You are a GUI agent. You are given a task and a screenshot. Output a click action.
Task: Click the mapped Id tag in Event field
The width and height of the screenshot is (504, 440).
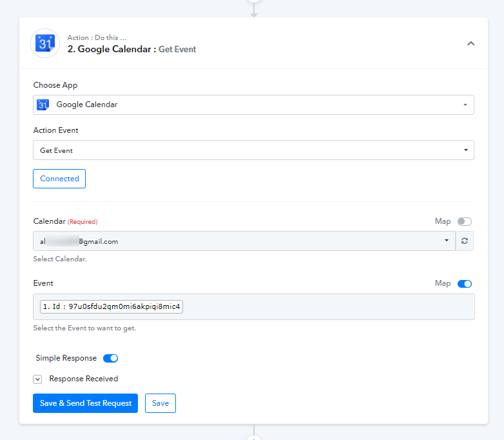coord(111,306)
